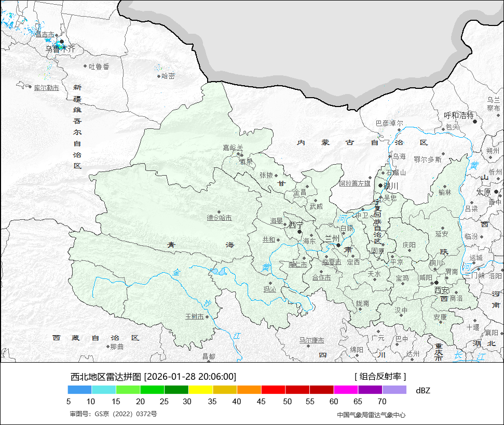Click the dark green 25–30 dBZ swatch
Image resolution: width=504 pixels, height=425 pixels.
click(x=176, y=390)
